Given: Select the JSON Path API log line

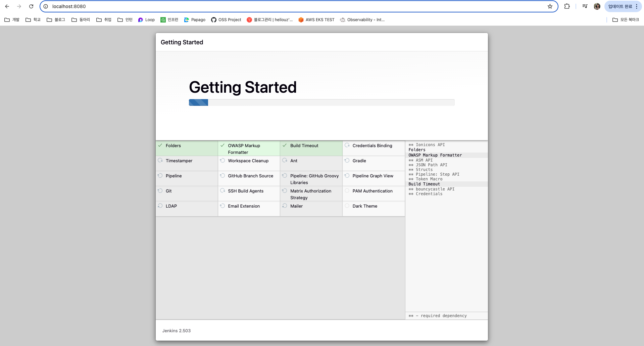Looking at the screenshot, I should tap(428, 165).
